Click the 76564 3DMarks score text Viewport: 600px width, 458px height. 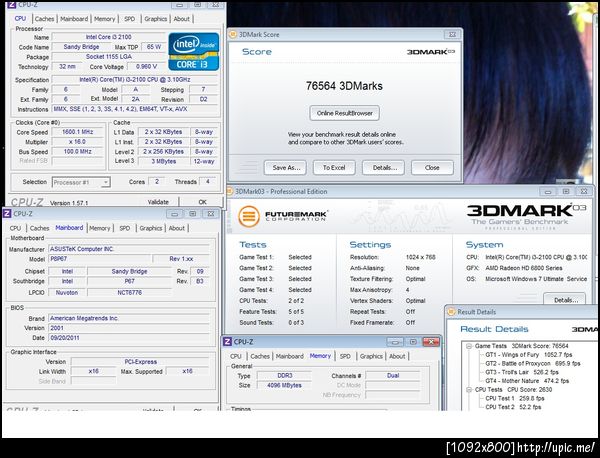pos(344,86)
